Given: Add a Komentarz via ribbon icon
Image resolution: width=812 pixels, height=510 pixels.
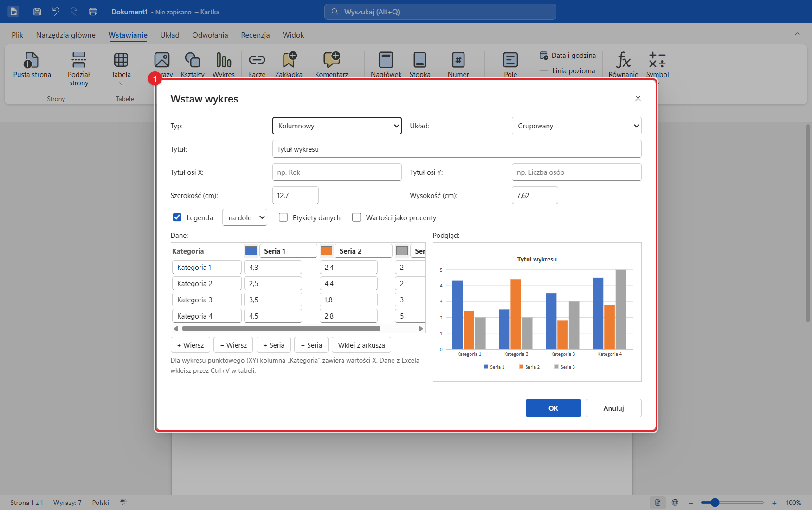Looking at the screenshot, I should point(332,60).
